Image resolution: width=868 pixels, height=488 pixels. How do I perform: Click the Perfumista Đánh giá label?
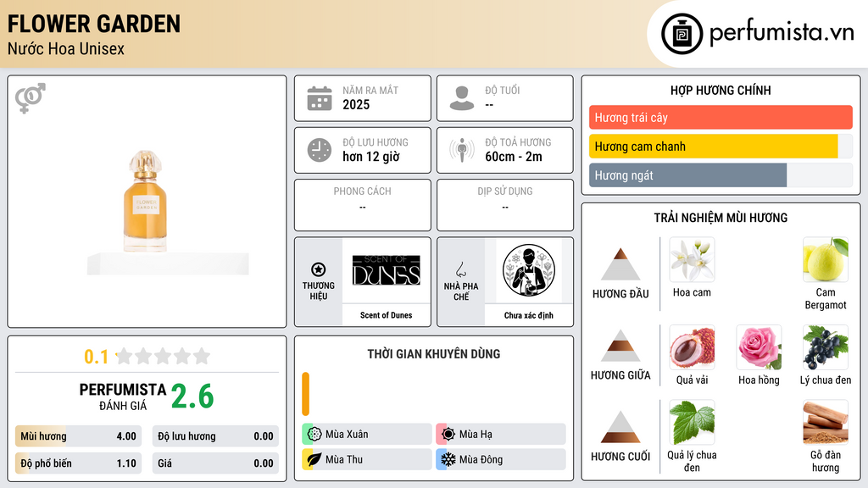pyautogui.click(x=123, y=396)
